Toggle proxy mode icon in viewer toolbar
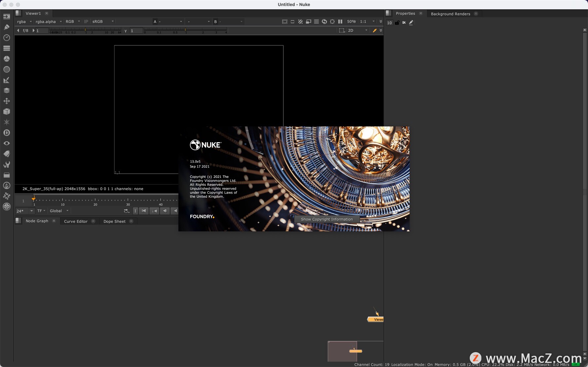Viewport: 588px width, 367px height. 309,21
